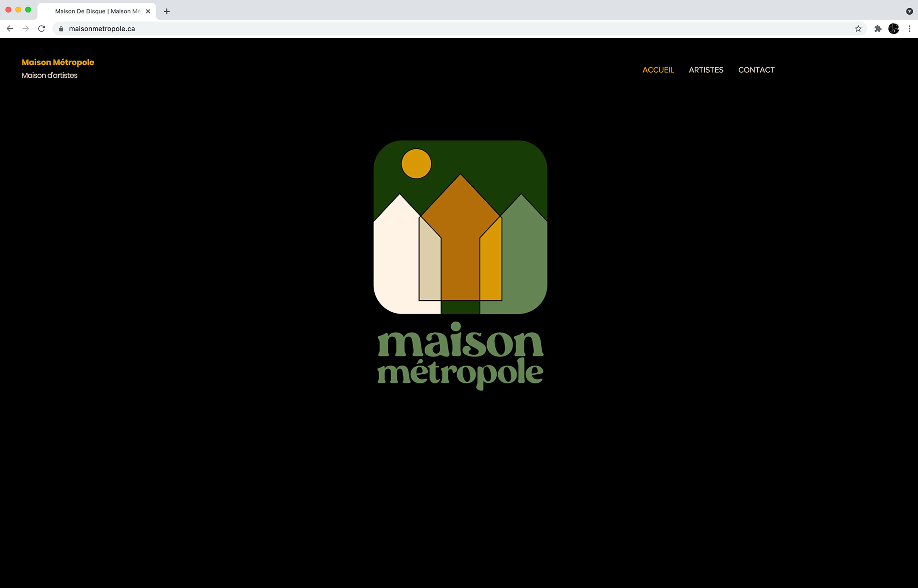Reload the current page

42,29
